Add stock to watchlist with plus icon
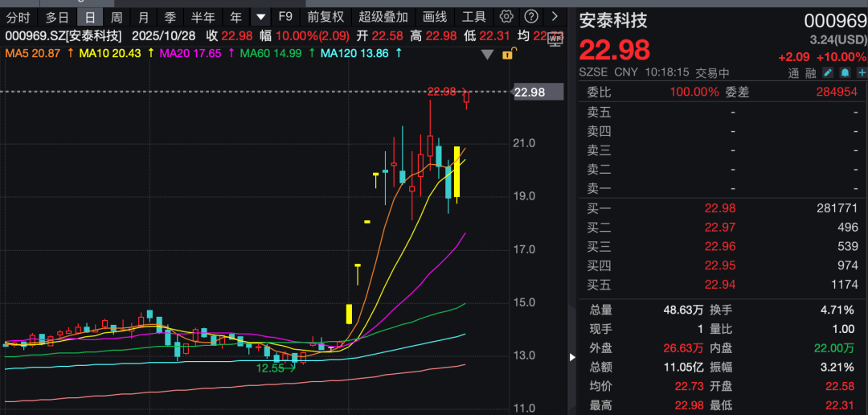 coord(862,72)
